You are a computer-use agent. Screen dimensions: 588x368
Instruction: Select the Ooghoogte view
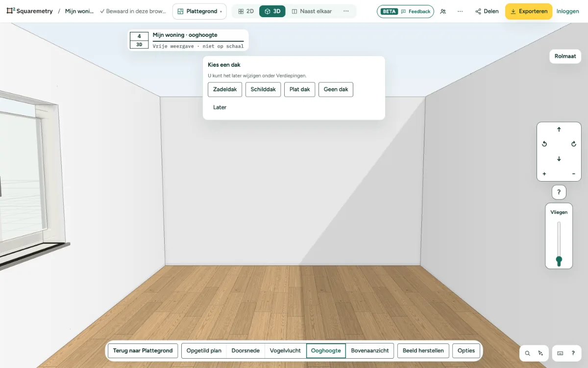(326, 351)
